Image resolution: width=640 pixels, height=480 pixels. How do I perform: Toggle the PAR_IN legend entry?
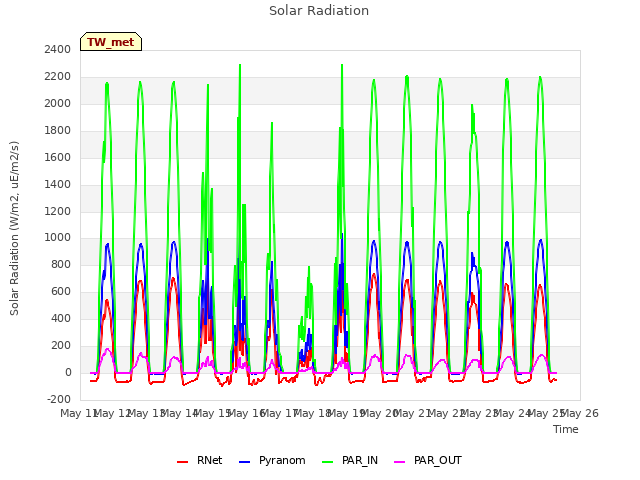(350, 460)
